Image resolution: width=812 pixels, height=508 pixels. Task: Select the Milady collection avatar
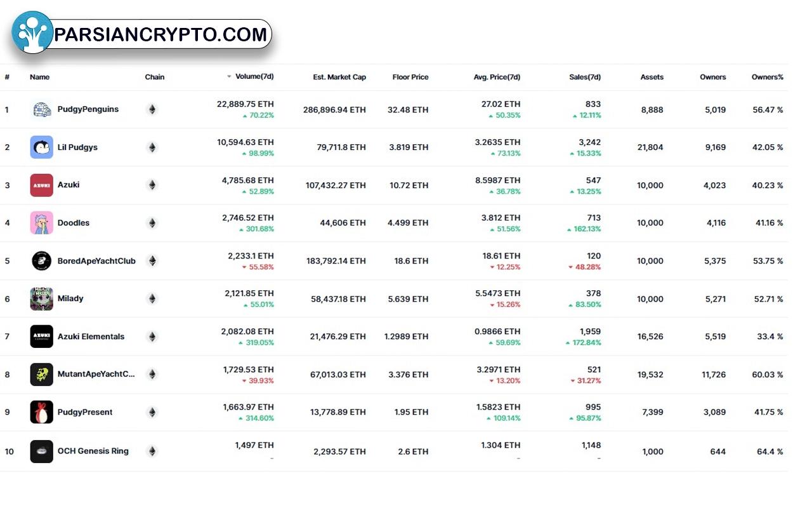click(x=42, y=298)
